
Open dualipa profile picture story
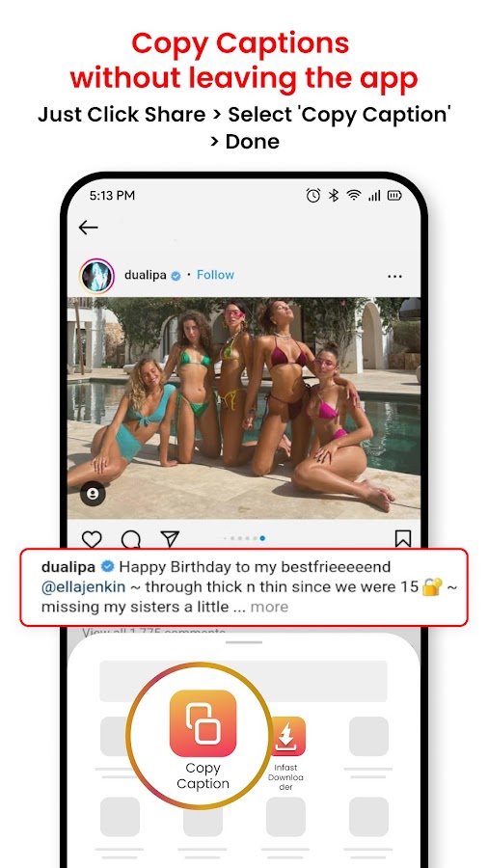tap(96, 276)
